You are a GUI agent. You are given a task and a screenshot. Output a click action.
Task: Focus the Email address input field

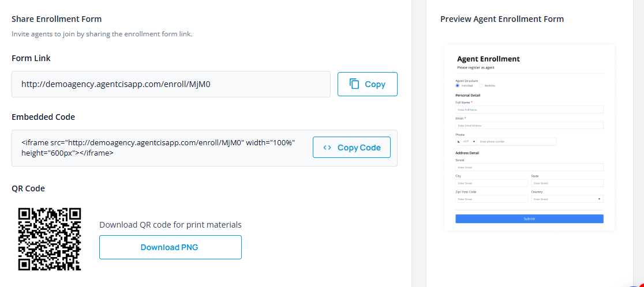click(x=529, y=125)
